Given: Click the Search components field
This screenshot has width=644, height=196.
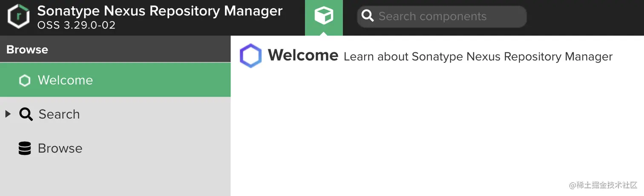Looking at the screenshot, I should coord(442,17).
